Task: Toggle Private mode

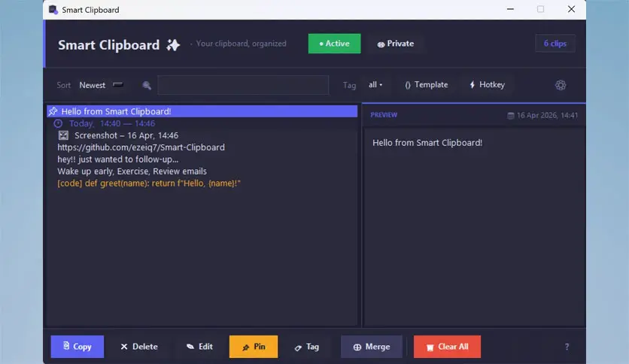Action: [x=395, y=44]
